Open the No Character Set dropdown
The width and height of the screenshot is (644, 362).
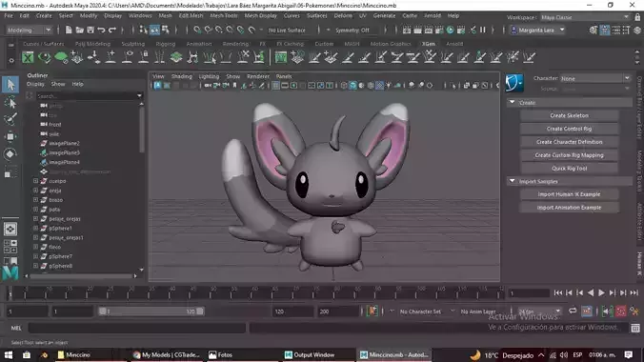point(420,312)
